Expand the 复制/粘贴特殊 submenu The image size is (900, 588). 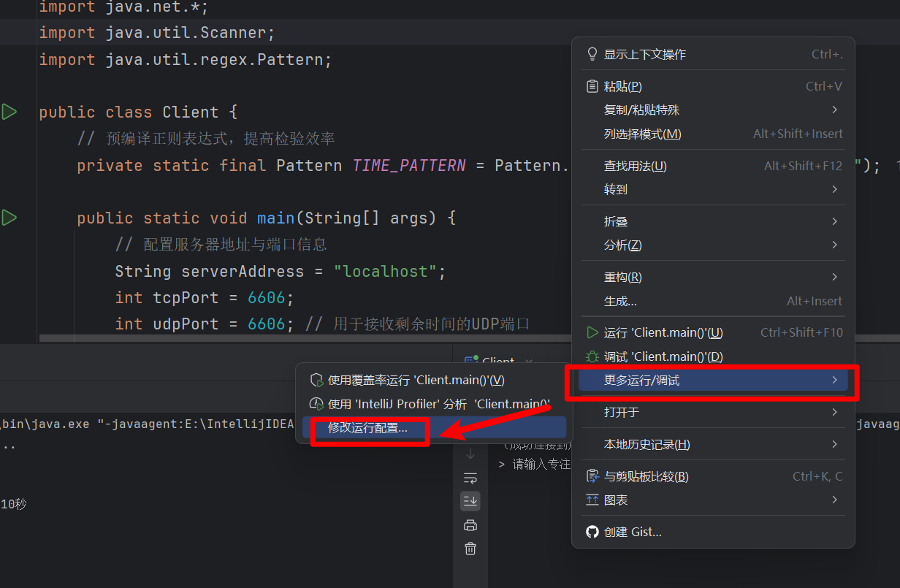[641, 110]
